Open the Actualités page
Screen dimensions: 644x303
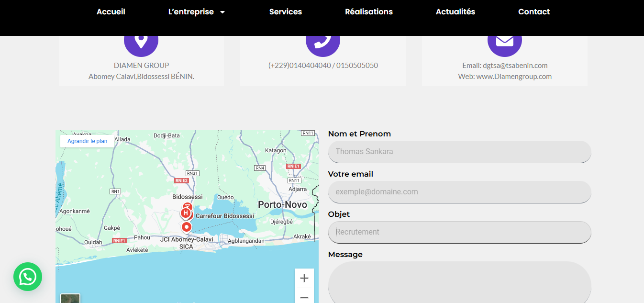[x=455, y=12]
